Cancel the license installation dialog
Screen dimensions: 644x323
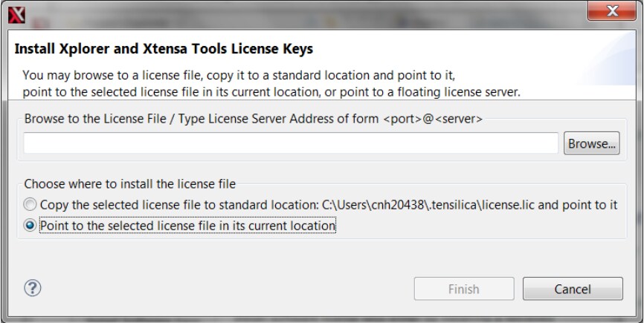click(x=572, y=289)
